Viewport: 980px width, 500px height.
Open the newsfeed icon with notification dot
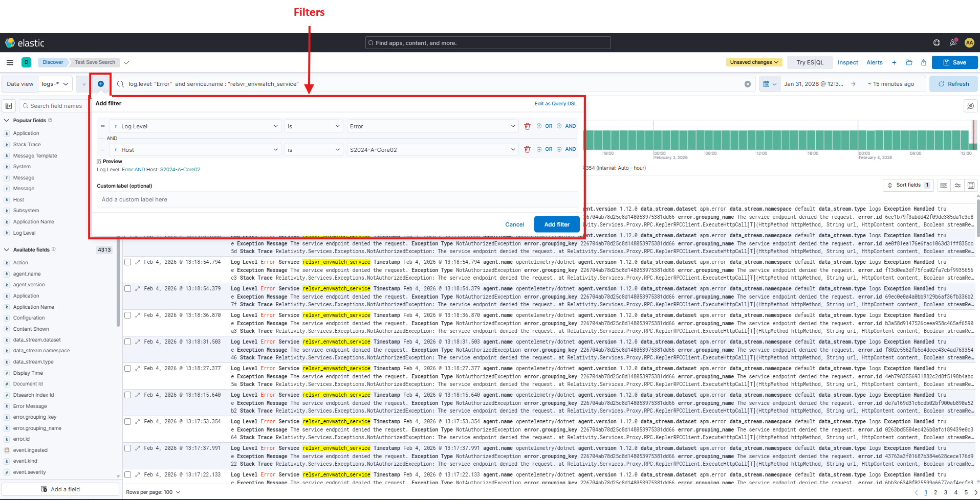[x=953, y=43]
